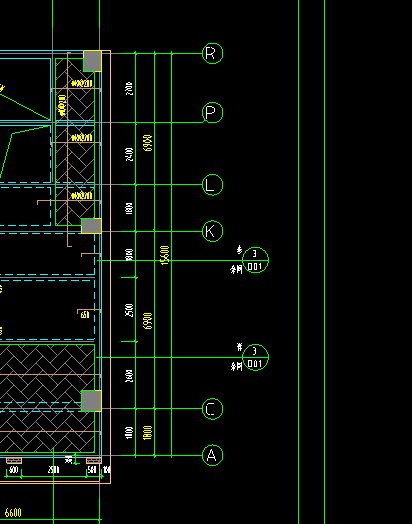The image size is (412, 524).
Task: Select the axis bubble labeled C
Action: (213, 409)
